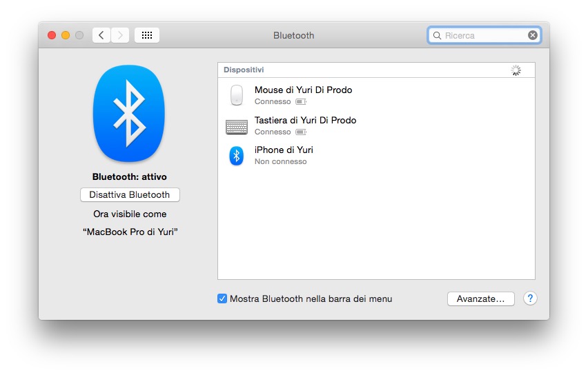Click the mouse battery level indicator
The image size is (588, 375).
point(301,101)
